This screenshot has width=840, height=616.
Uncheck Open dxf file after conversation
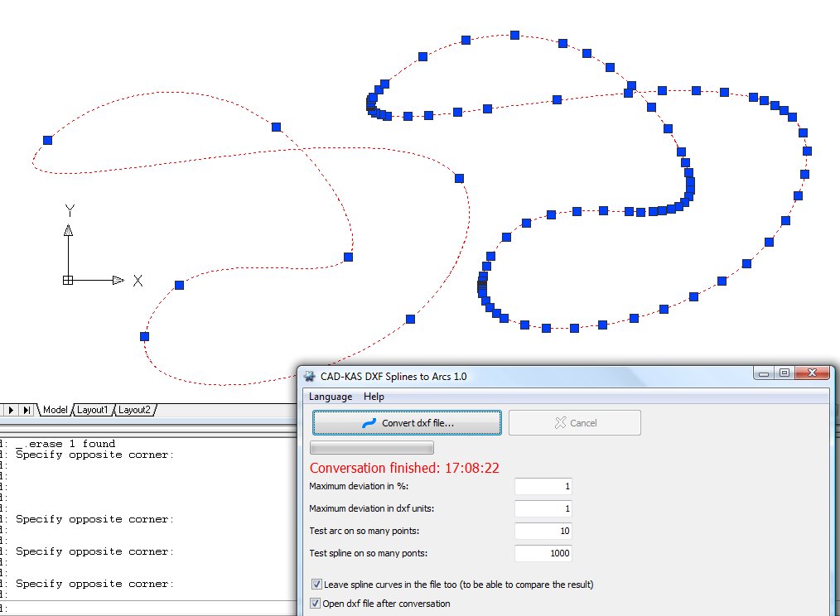[x=317, y=604]
